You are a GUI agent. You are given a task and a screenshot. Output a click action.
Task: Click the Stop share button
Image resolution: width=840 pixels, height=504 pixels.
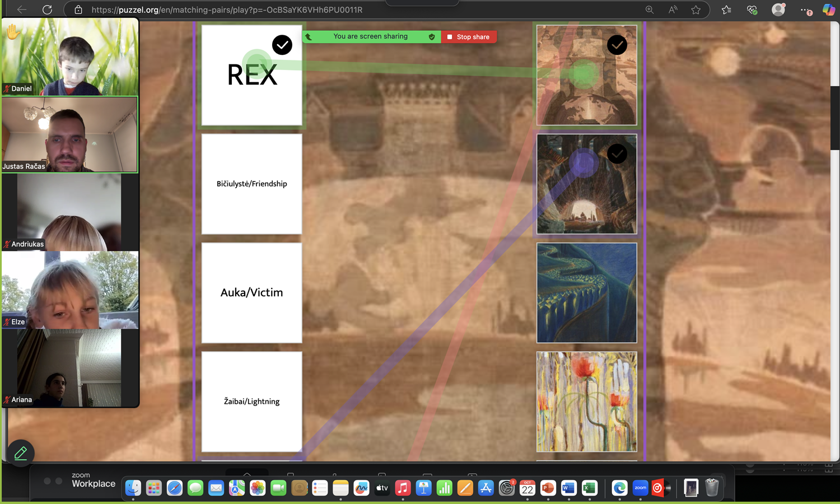[469, 37]
